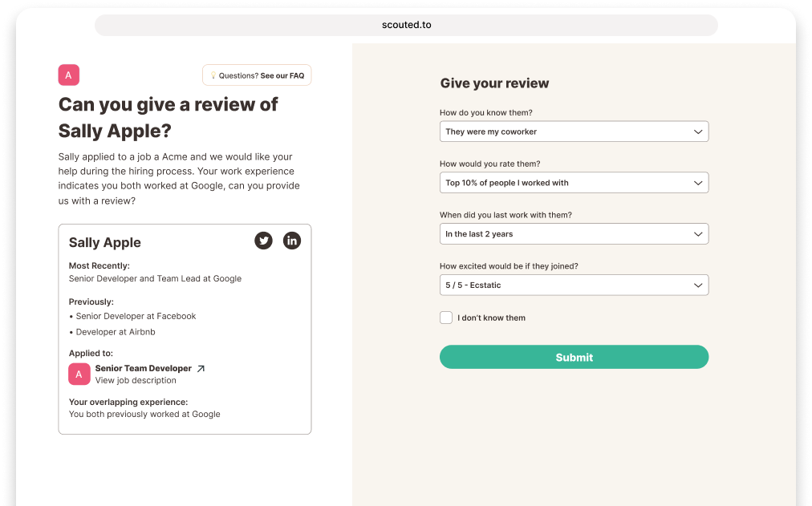Expand the "How would you rate them?" dropdown
Screen dimensions: 812x506
574,183
